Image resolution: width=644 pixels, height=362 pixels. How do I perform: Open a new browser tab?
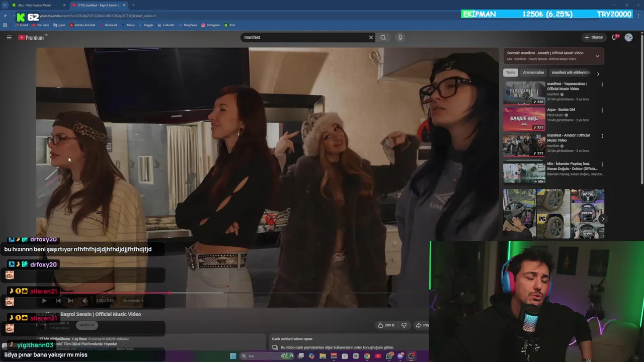pos(133,5)
